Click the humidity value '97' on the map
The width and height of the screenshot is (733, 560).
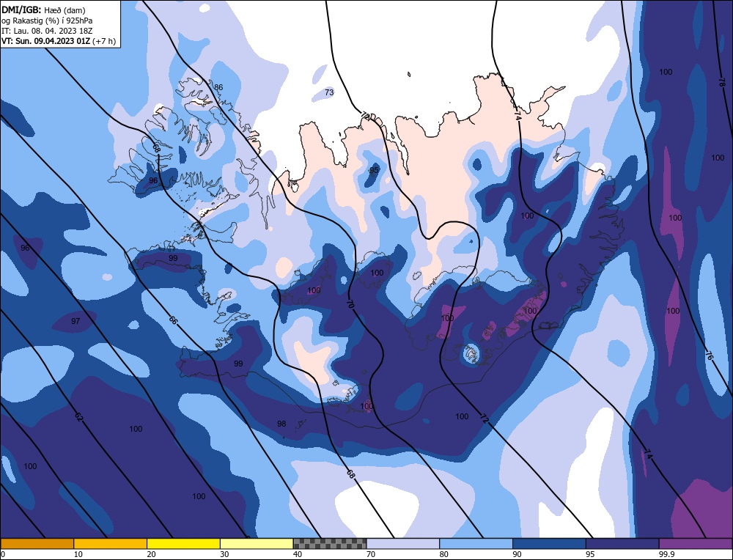tap(75, 321)
